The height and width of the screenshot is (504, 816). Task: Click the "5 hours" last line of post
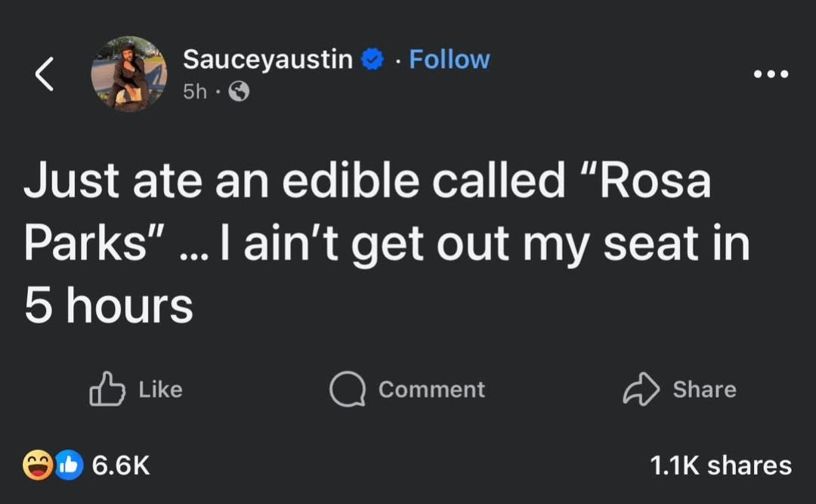[109, 305]
